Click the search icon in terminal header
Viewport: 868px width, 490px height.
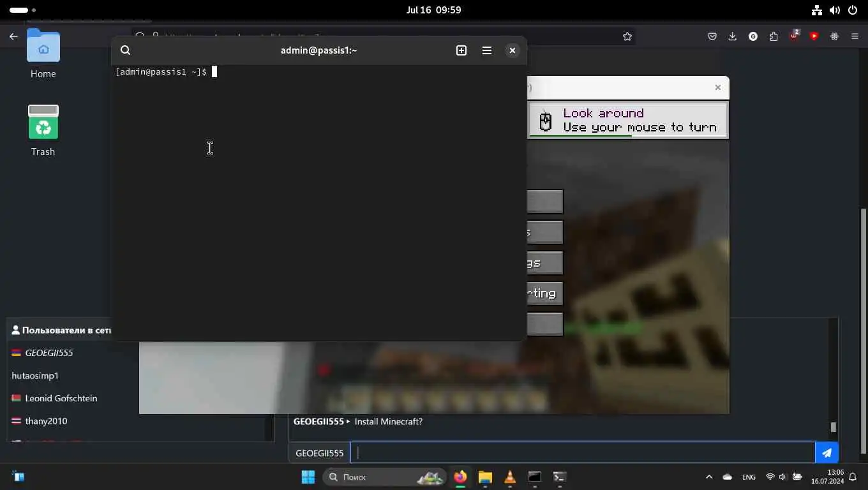(x=126, y=50)
